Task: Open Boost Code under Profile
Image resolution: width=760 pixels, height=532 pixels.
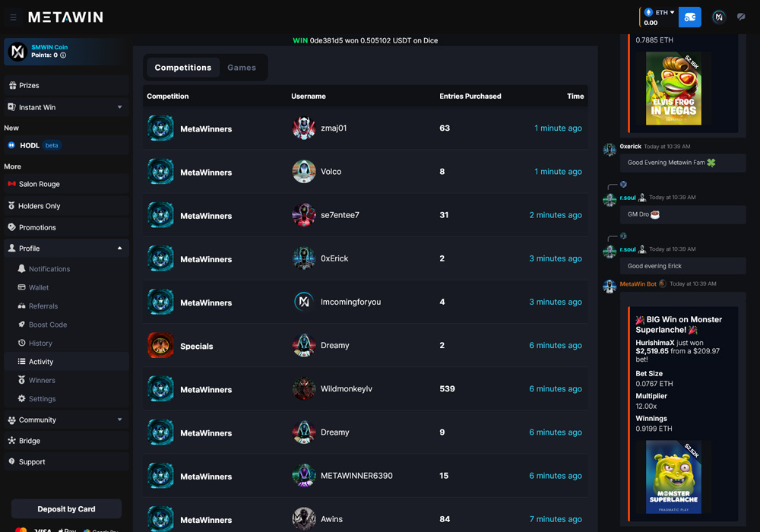Action: click(x=47, y=325)
